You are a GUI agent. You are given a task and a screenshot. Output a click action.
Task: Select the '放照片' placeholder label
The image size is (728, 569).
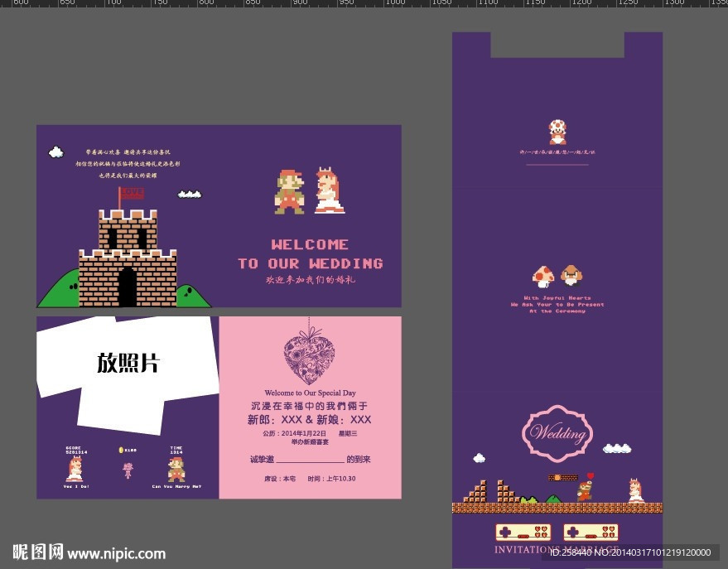coord(128,363)
